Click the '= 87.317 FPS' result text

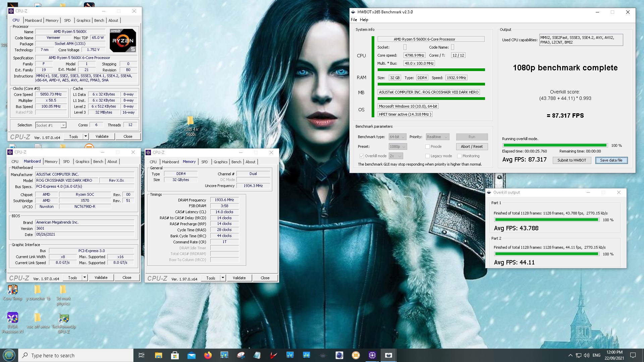pyautogui.click(x=565, y=116)
